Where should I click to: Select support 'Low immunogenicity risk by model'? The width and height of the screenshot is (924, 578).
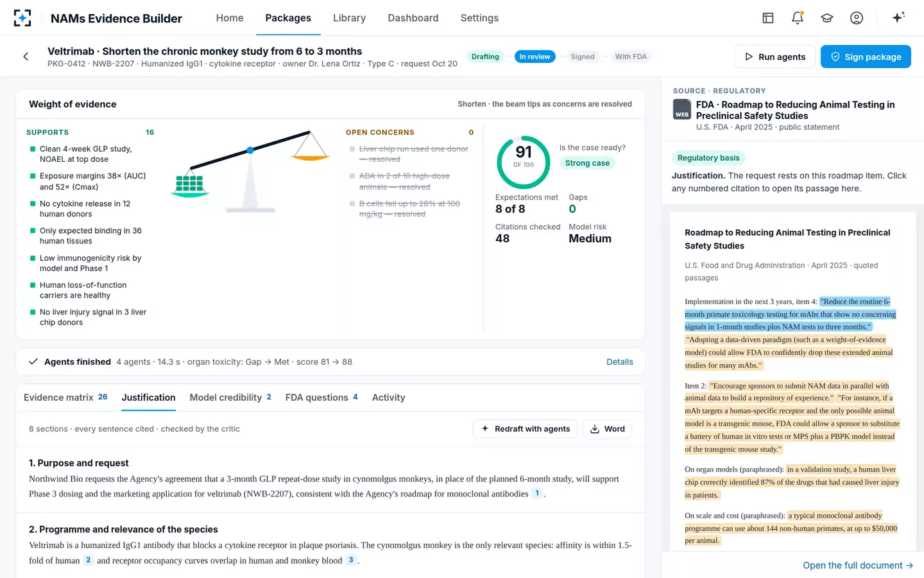pyautogui.click(x=86, y=263)
